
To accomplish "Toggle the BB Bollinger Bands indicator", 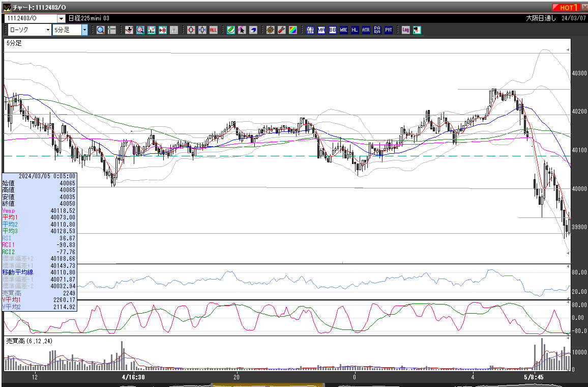I will coord(333,30).
